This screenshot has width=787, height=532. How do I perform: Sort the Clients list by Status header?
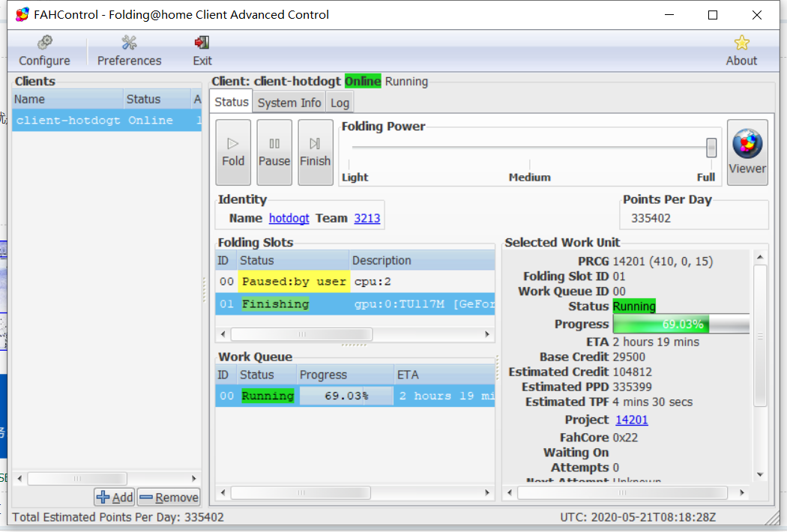point(157,100)
